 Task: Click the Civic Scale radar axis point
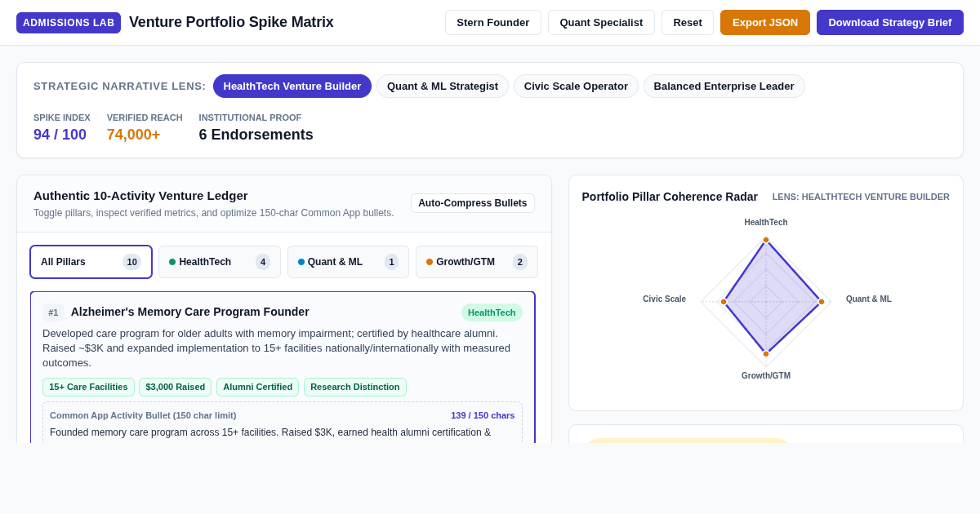click(x=724, y=302)
